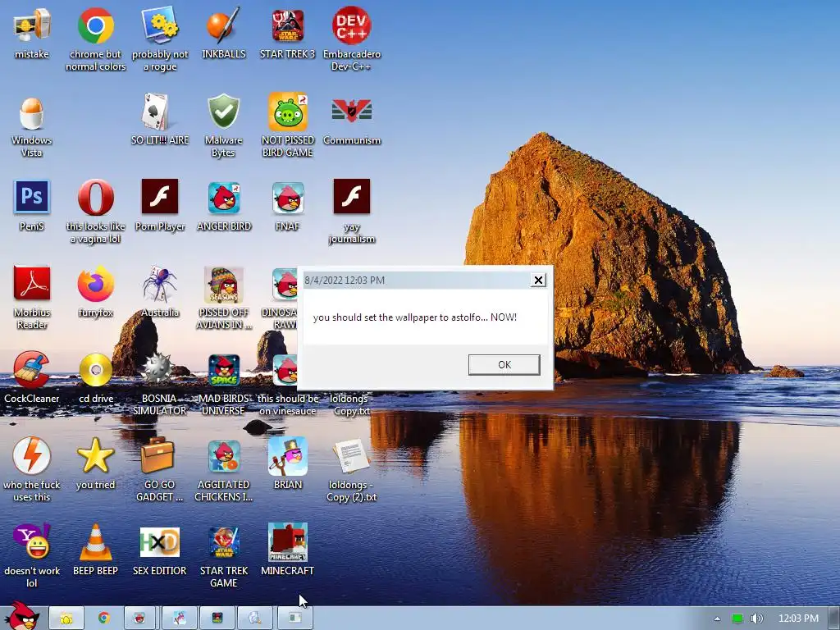840x630 pixels.
Task: Open the Angry Bird Start button
Action: [x=21, y=617]
